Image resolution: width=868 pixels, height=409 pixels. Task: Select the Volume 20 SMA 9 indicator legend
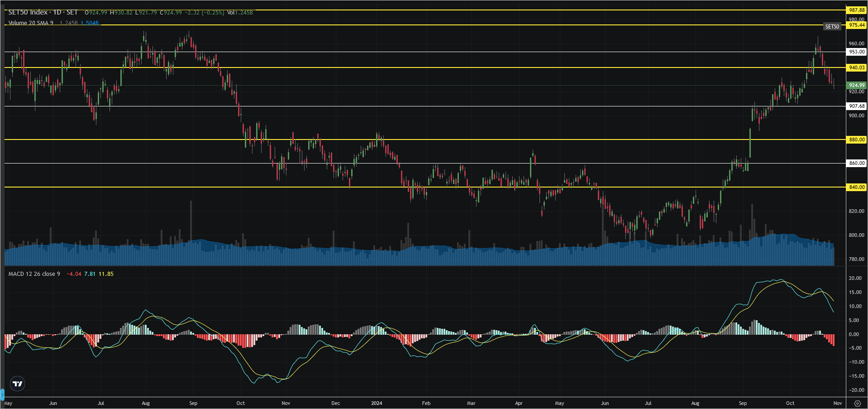(x=31, y=23)
